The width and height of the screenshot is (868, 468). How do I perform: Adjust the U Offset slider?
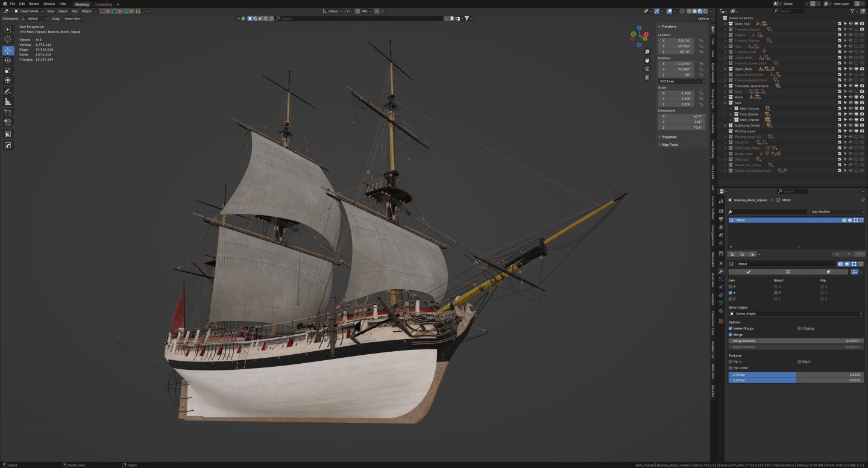(796, 375)
